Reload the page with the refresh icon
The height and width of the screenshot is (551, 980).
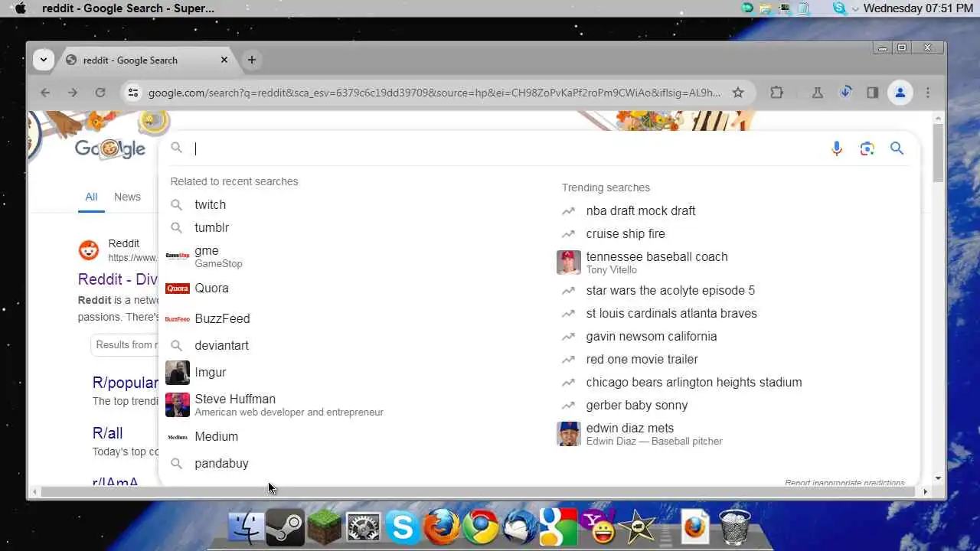pos(100,93)
